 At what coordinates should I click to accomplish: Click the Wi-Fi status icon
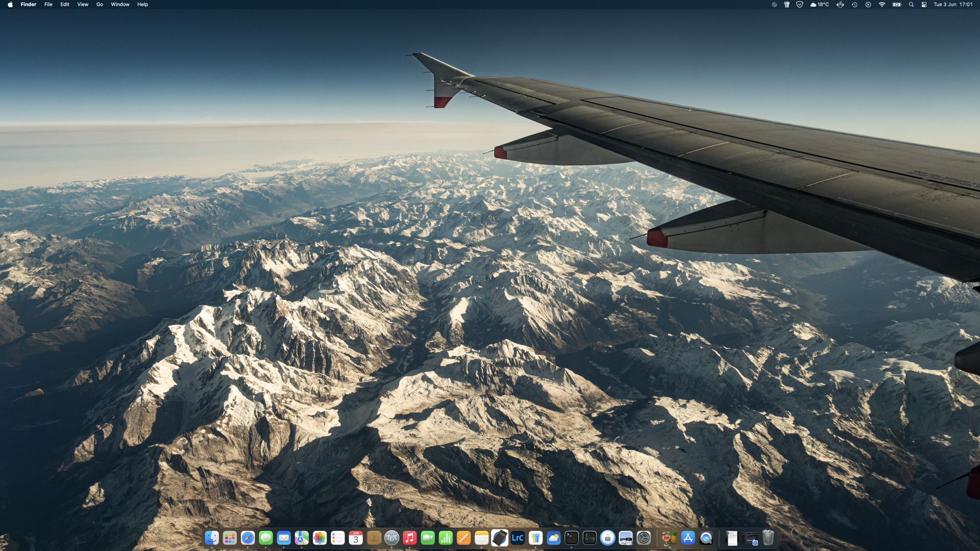(x=882, y=4)
